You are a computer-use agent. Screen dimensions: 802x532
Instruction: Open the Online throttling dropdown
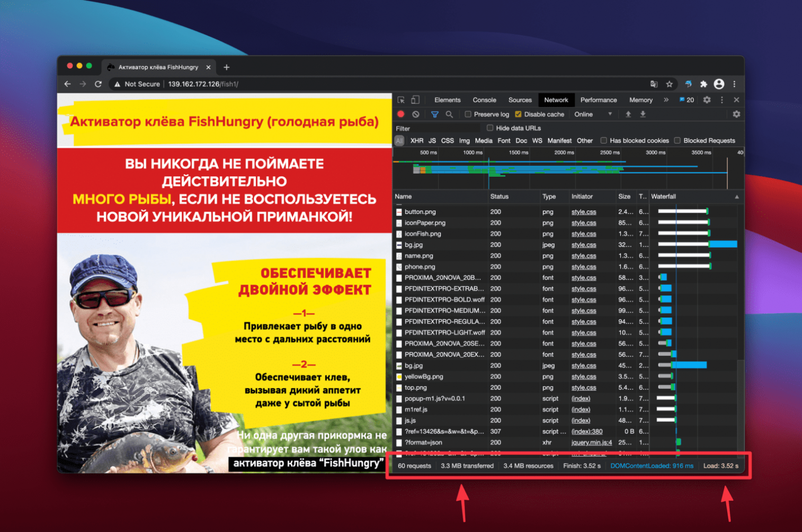[x=593, y=114]
